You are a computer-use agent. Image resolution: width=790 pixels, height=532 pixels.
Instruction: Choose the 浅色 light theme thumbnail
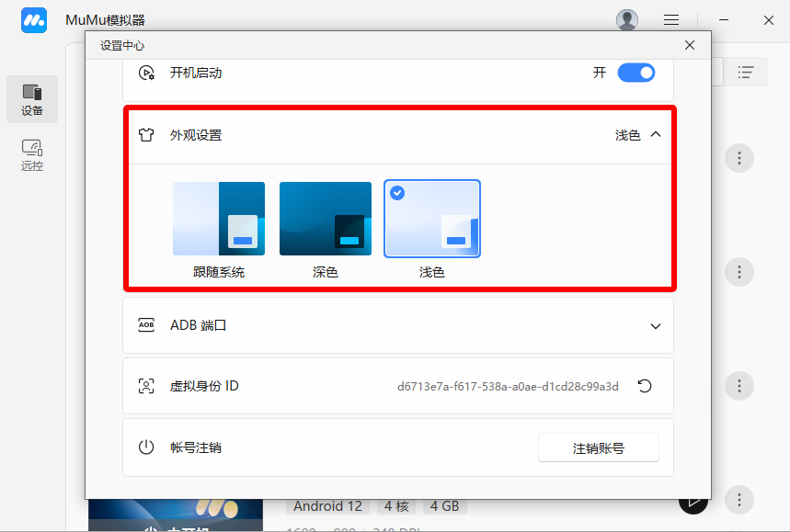(x=432, y=219)
